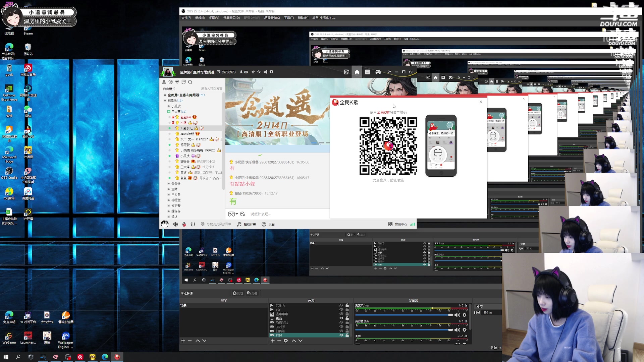Toggle visibility of gif source
This screenshot has height=362, width=644.
point(341,310)
